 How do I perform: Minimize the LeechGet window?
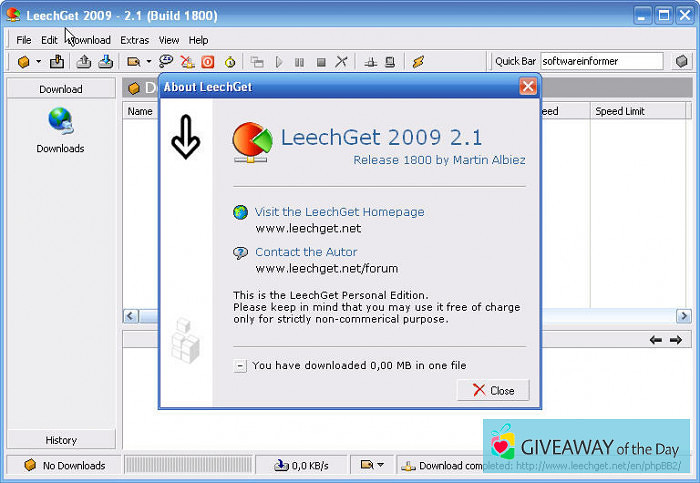click(x=642, y=16)
